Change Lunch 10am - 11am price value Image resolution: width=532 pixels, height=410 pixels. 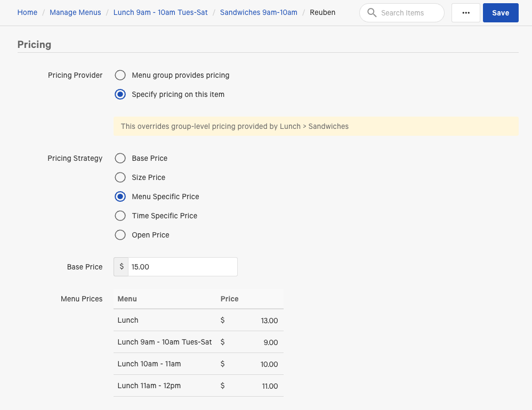coord(269,364)
